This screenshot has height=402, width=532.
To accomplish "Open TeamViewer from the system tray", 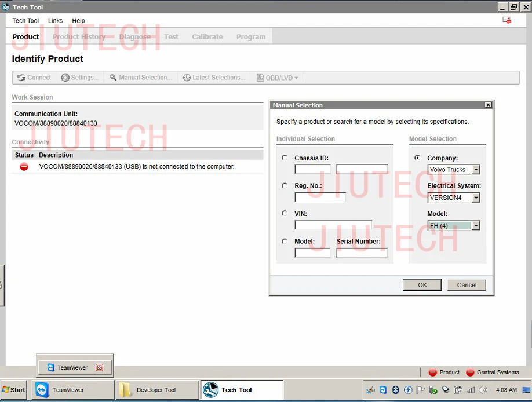I will [x=384, y=390].
